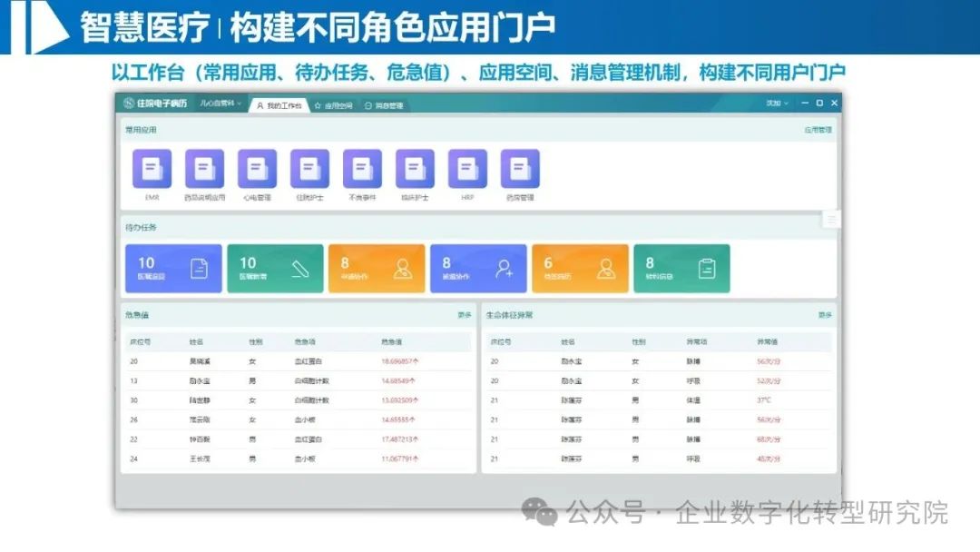Click bed number 13 in the 危急值 table
The image size is (980, 552).
click(133, 380)
